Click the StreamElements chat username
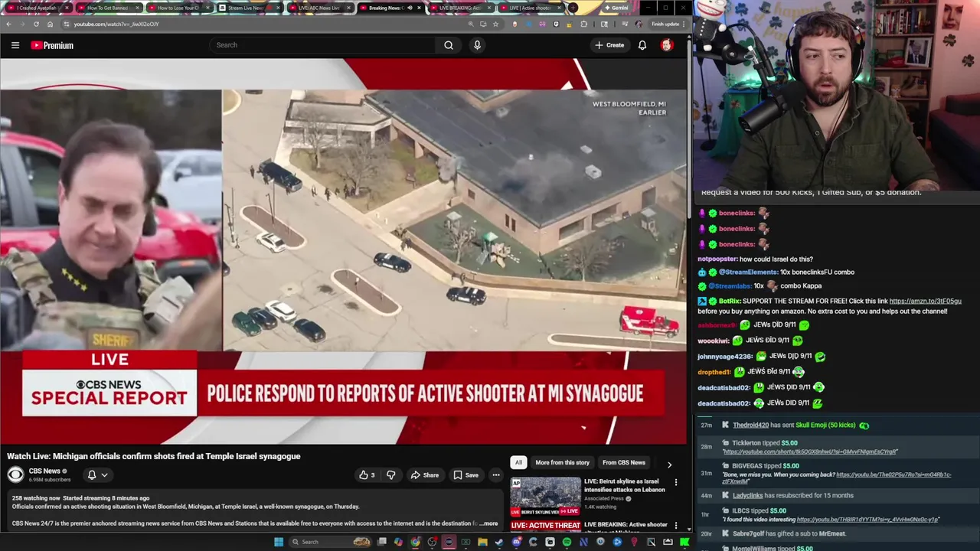980x551 pixels. pos(748,272)
